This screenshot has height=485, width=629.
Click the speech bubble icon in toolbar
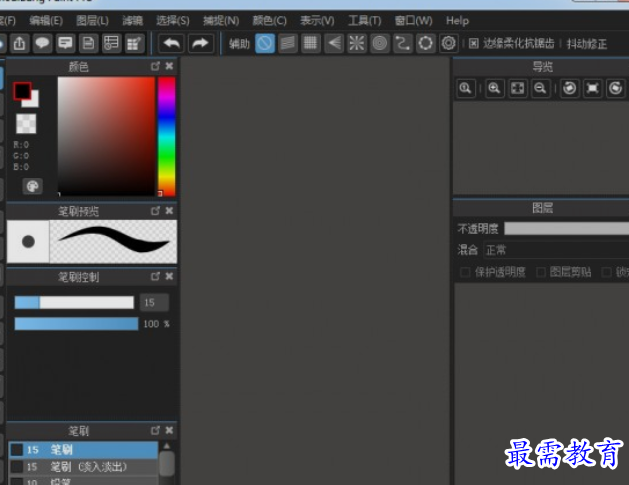(x=42, y=43)
